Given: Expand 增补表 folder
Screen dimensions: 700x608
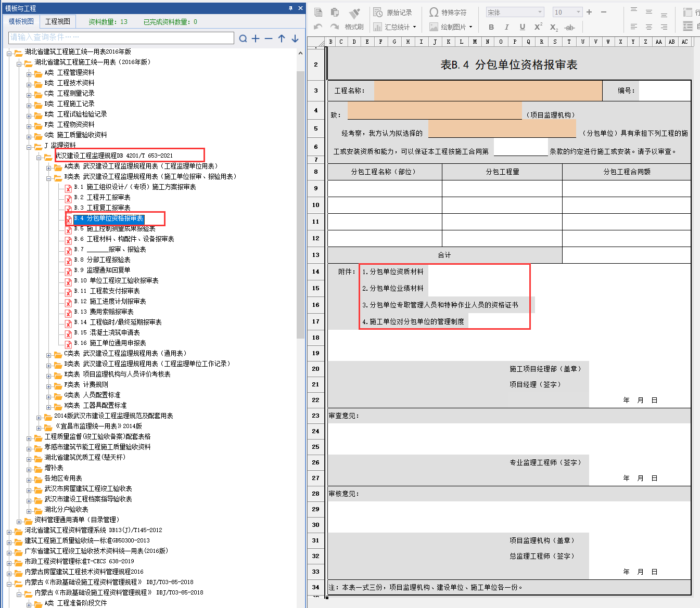Looking at the screenshot, I should tap(29, 469).
